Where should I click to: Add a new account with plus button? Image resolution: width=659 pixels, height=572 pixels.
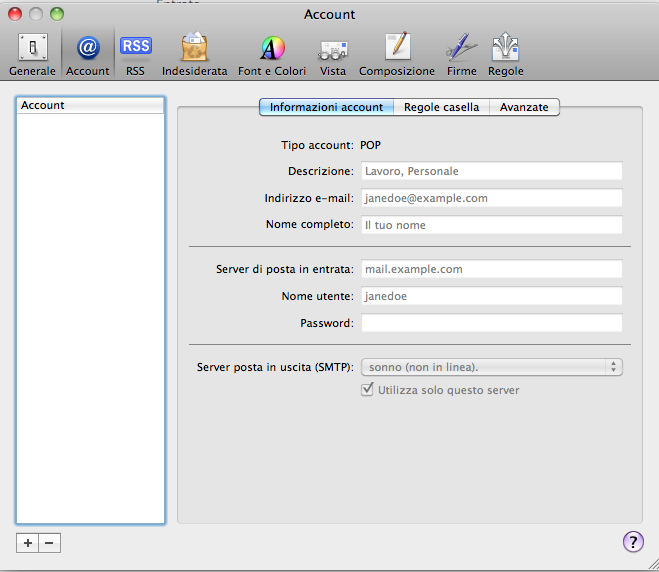pos(28,542)
